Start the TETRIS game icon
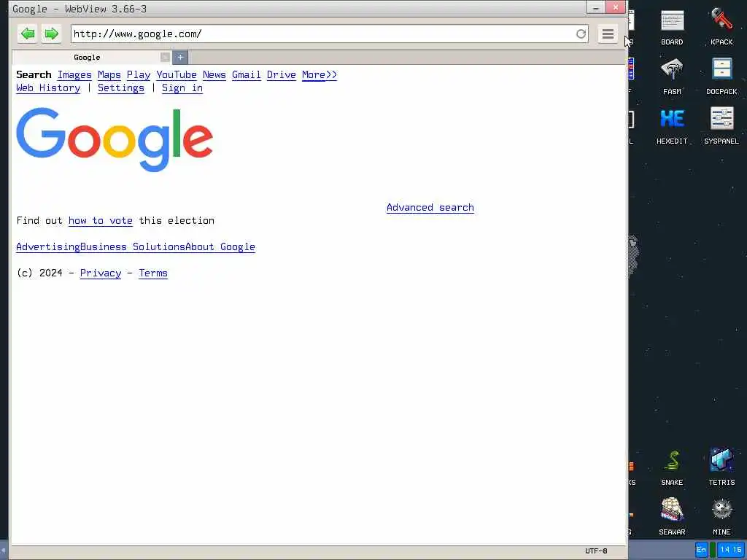This screenshot has height=560, width=747. (x=721, y=467)
